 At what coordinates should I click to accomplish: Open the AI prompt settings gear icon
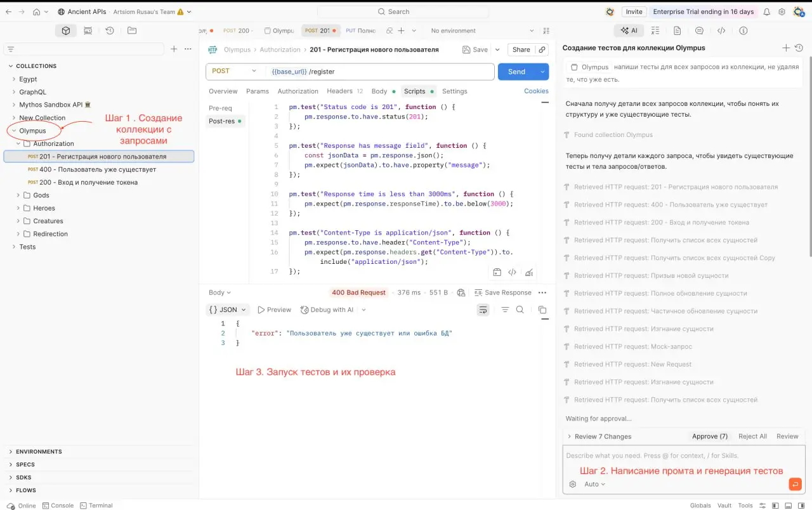point(573,484)
